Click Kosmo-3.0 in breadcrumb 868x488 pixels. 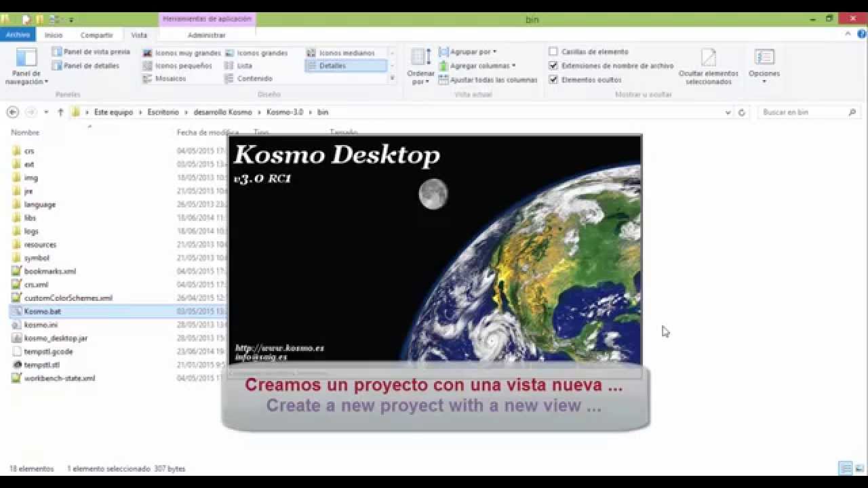285,112
